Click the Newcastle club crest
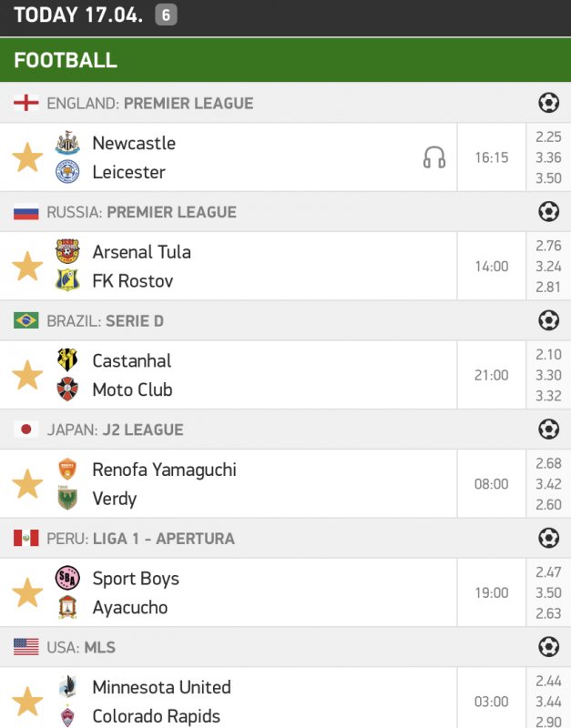571x728 pixels. [67, 143]
